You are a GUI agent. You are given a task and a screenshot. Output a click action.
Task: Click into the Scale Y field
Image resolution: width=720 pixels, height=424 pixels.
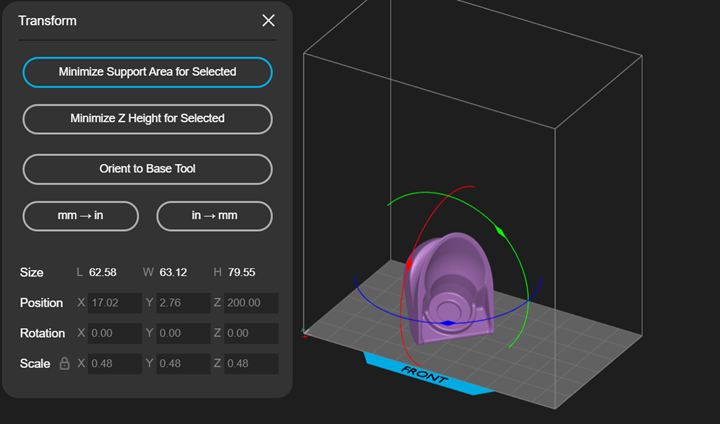[x=182, y=363]
